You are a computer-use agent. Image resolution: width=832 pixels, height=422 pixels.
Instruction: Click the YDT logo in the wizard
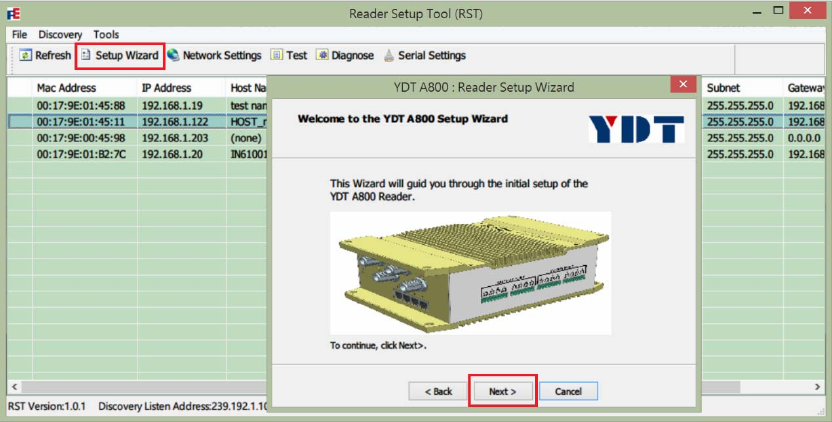pyautogui.click(x=636, y=129)
